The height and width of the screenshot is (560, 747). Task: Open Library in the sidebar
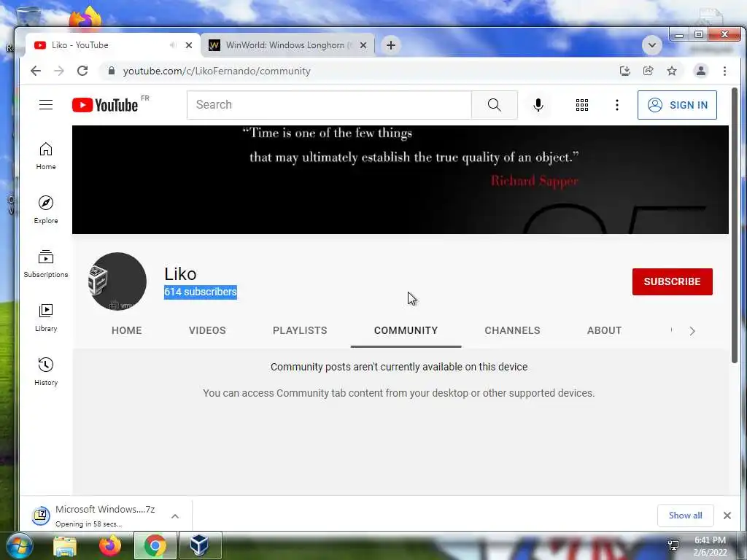click(46, 318)
